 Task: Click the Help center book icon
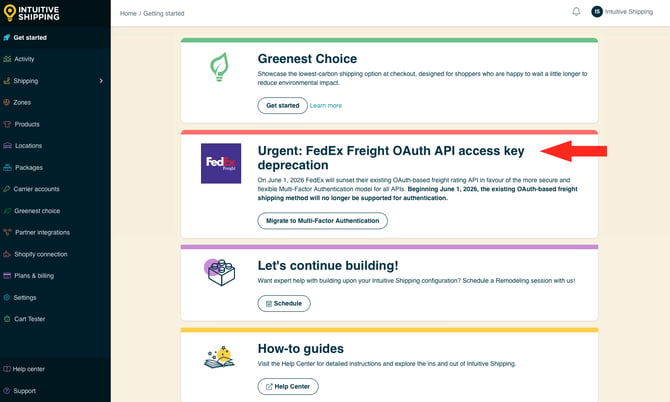tap(6, 369)
